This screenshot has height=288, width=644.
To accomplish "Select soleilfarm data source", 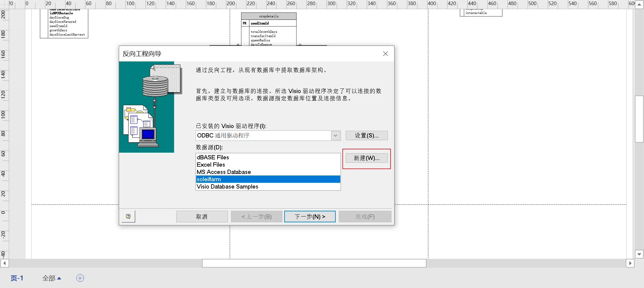I will tap(268, 179).
